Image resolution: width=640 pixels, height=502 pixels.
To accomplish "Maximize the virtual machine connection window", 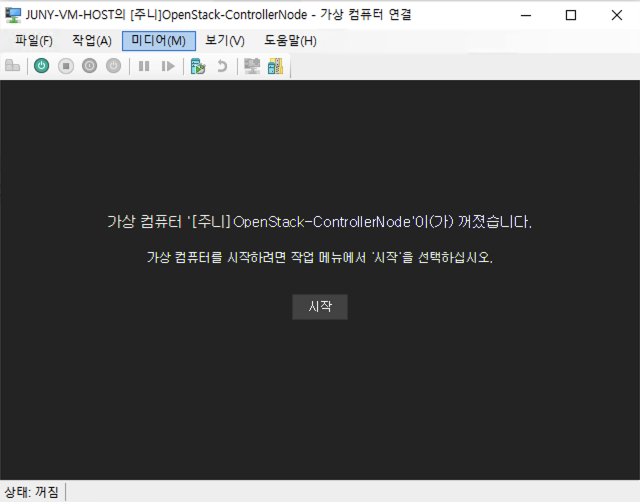I will pos(571,16).
